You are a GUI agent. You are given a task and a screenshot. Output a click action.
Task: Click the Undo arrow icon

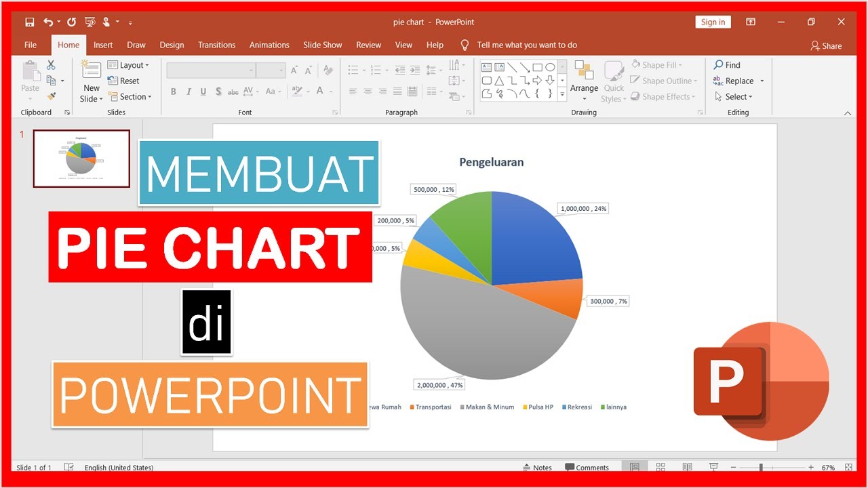pyautogui.click(x=47, y=22)
